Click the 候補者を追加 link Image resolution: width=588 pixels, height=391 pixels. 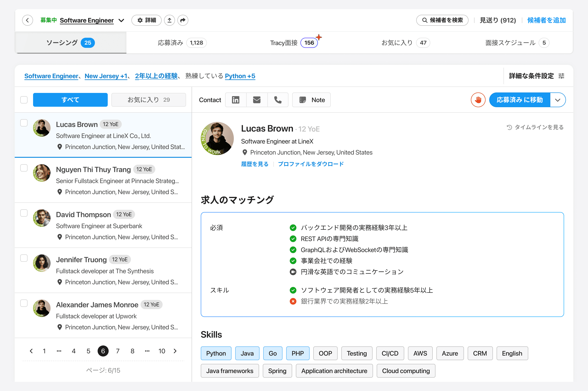pyautogui.click(x=546, y=20)
